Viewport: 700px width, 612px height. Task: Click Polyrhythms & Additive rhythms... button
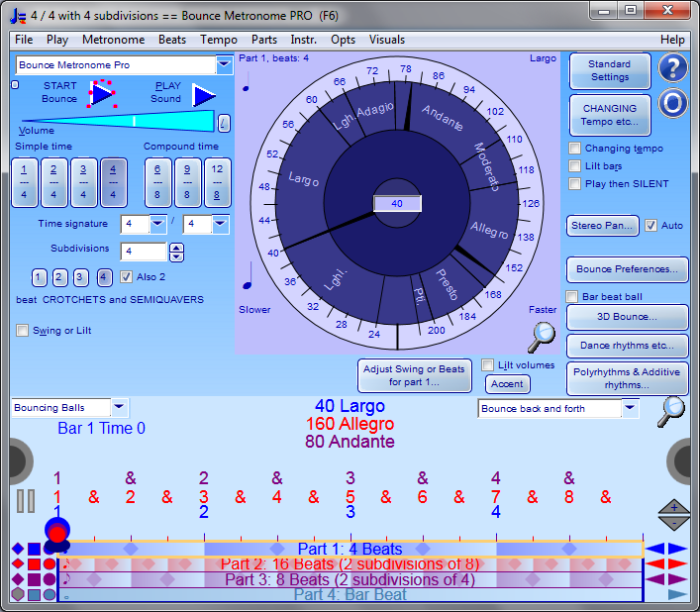click(628, 378)
